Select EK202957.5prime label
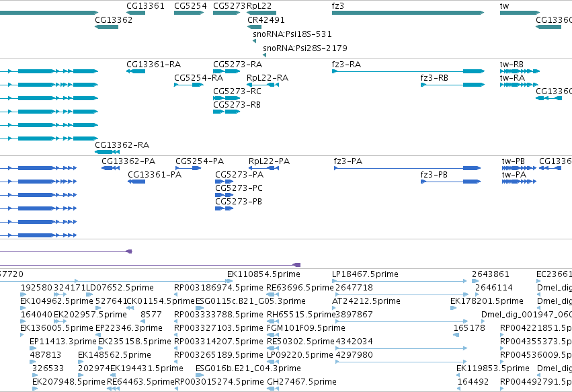Image resolution: width=572 pixels, height=392 pixels. tap(90, 315)
